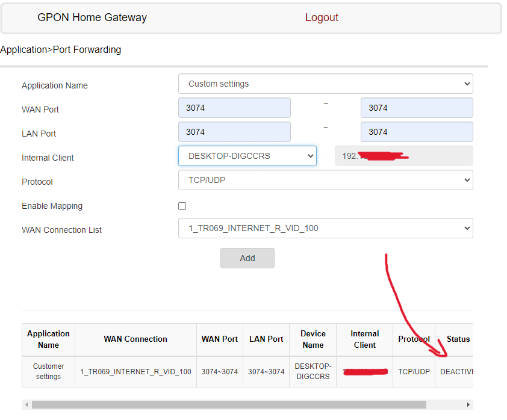The image size is (507, 420).
Task: Click the GPON Home Gateway title
Action: 92,17
